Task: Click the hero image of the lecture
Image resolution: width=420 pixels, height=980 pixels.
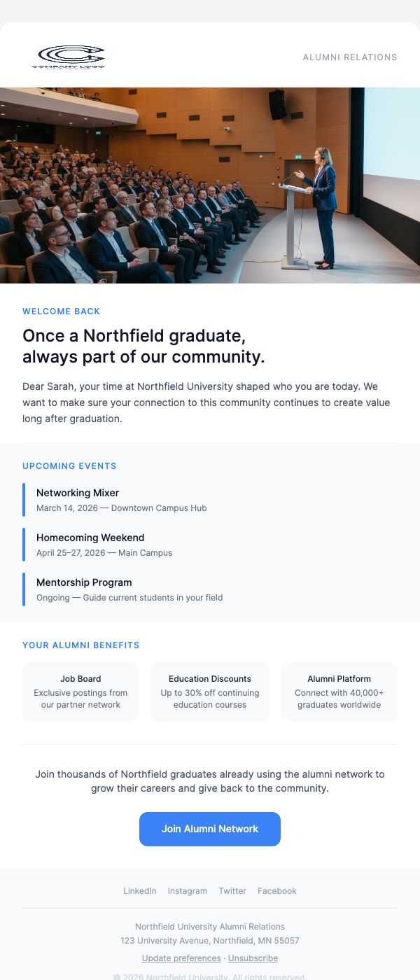Action: point(210,185)
